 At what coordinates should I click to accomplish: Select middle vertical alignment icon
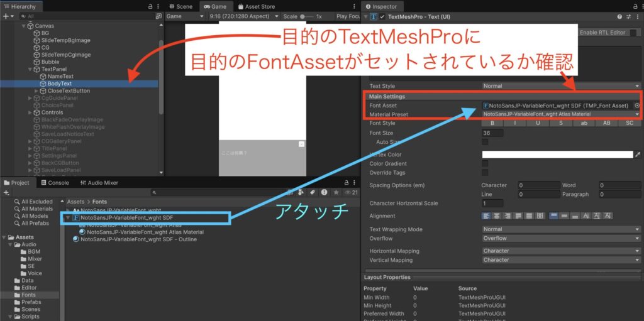pyautogui.click(x=564, y=216)
